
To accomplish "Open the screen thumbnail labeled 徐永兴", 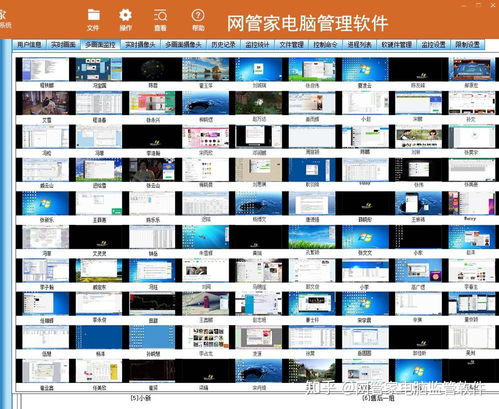I will 152,103.
